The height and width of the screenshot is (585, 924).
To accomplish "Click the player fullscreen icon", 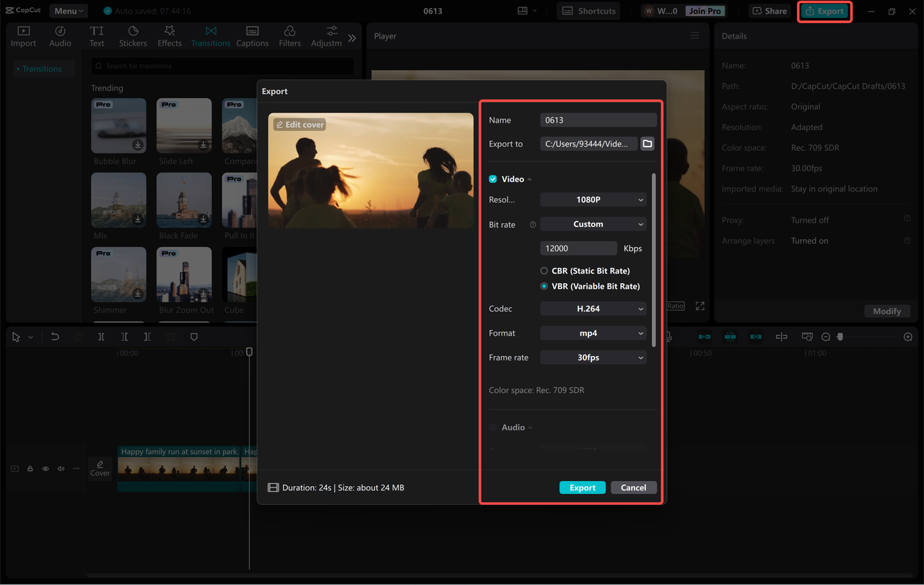I will [x=699, y=306].
